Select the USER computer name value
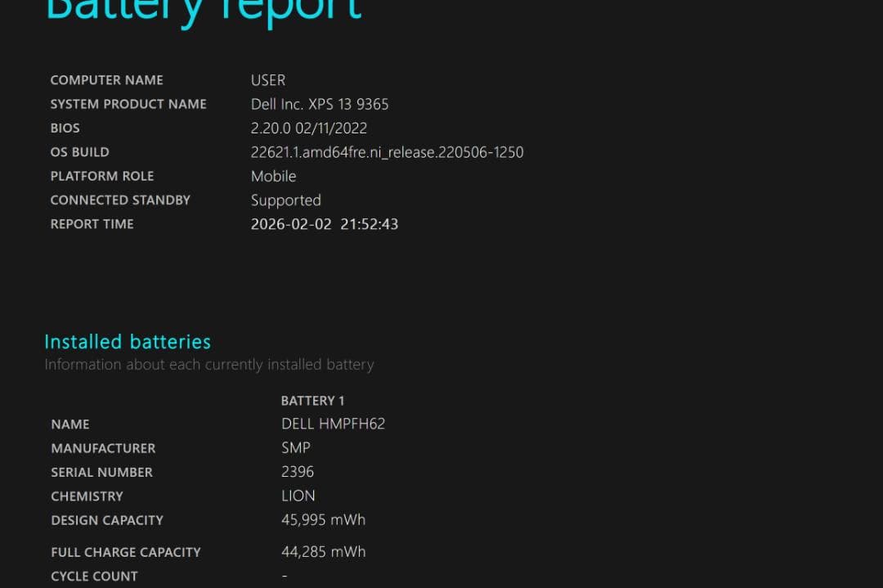This screenshot has width=883, height=588. (x=268, y=80)
